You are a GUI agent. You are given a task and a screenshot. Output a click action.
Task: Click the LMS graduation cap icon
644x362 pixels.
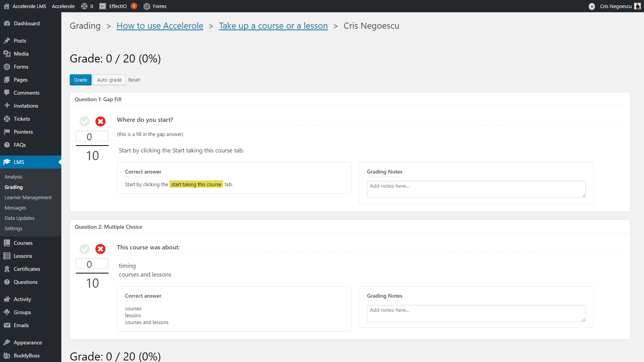click(7, 162)
